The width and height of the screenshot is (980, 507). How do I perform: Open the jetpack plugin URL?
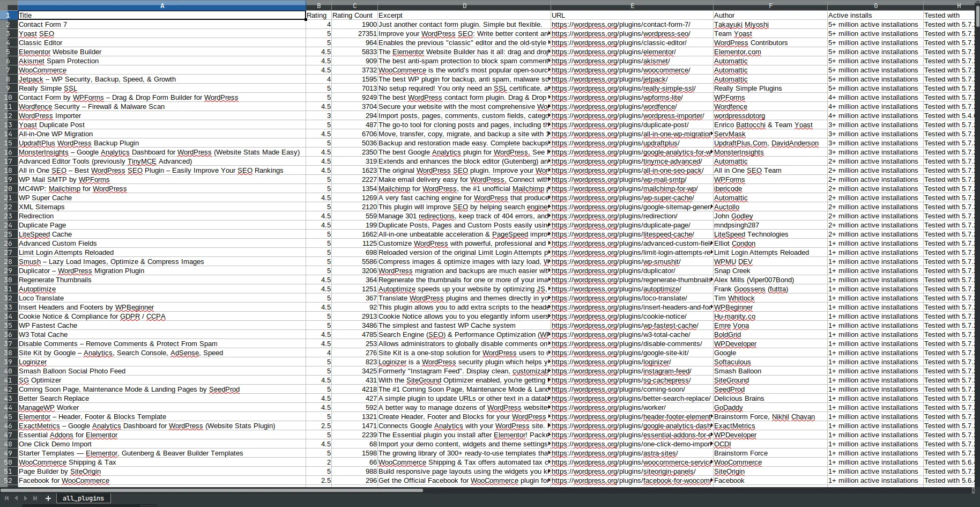pyautogui.click(x=610, y=79)
